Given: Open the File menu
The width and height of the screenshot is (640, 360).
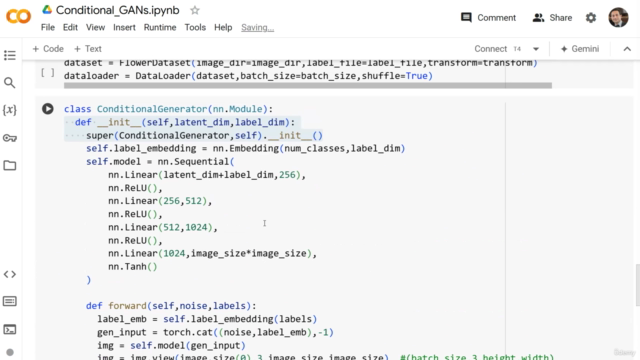Looking at the screenshot, I should tap(48, 27).
